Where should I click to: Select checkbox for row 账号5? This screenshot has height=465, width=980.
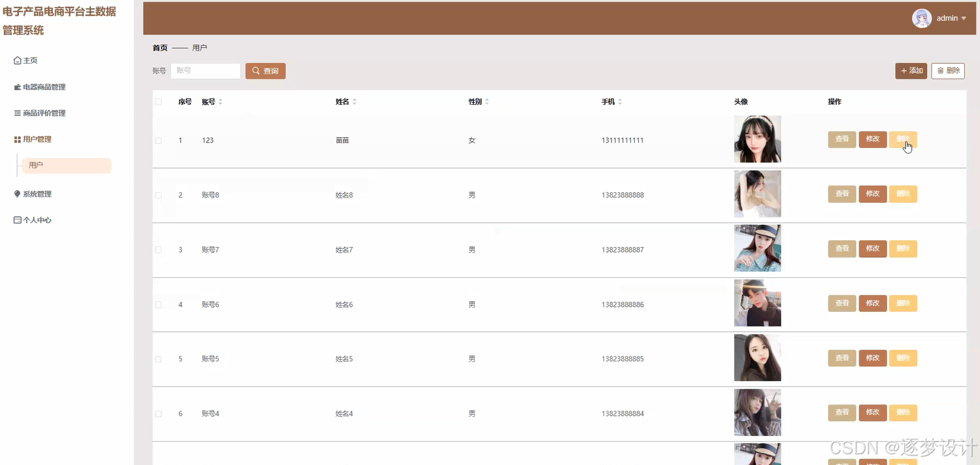159,359
